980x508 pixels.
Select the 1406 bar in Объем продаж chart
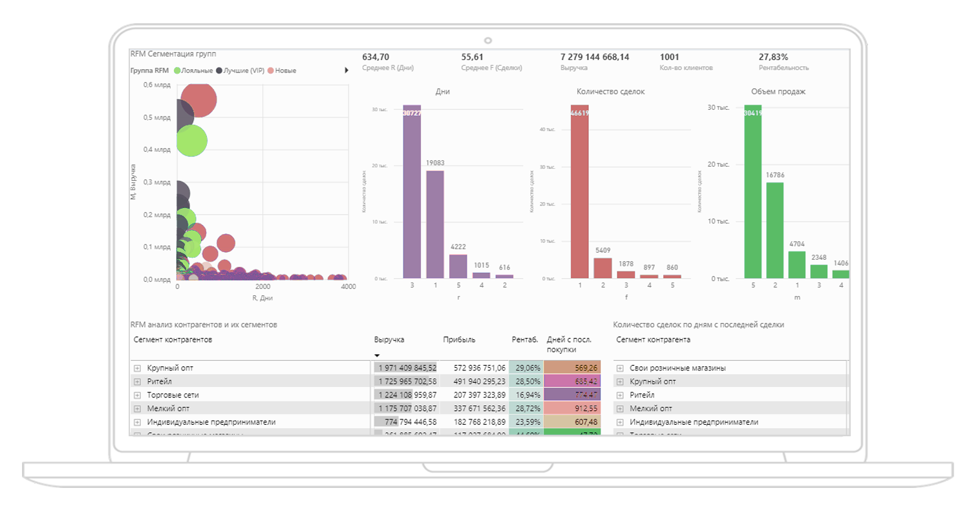point(841,274)
